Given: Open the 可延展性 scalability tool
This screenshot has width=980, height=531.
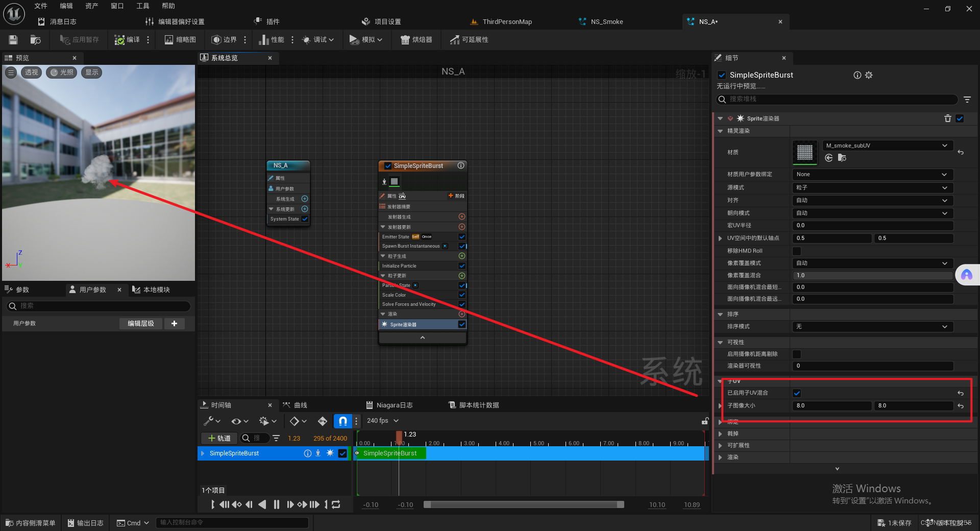Looking at the screenshot, I should pos(469,40).
